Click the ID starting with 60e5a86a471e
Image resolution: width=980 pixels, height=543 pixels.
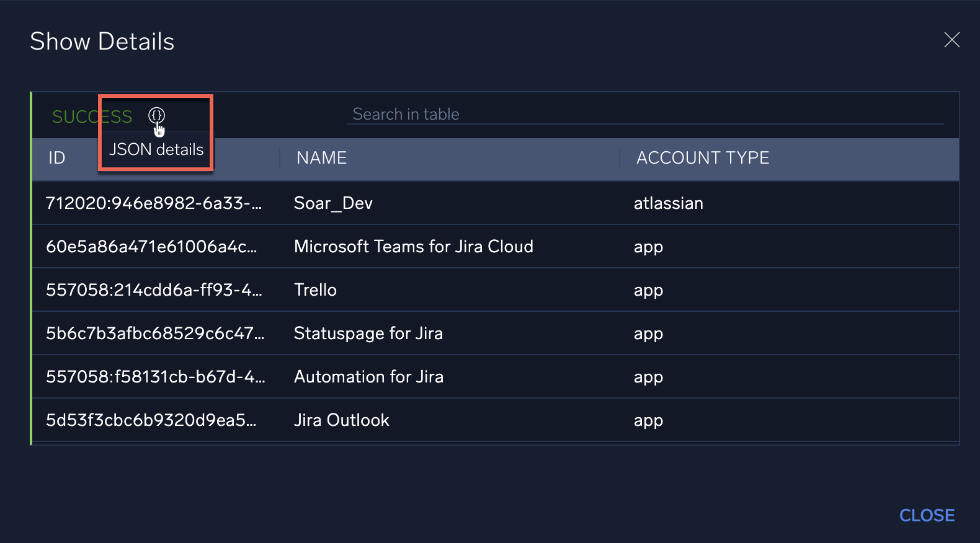(x=151, y=247)
